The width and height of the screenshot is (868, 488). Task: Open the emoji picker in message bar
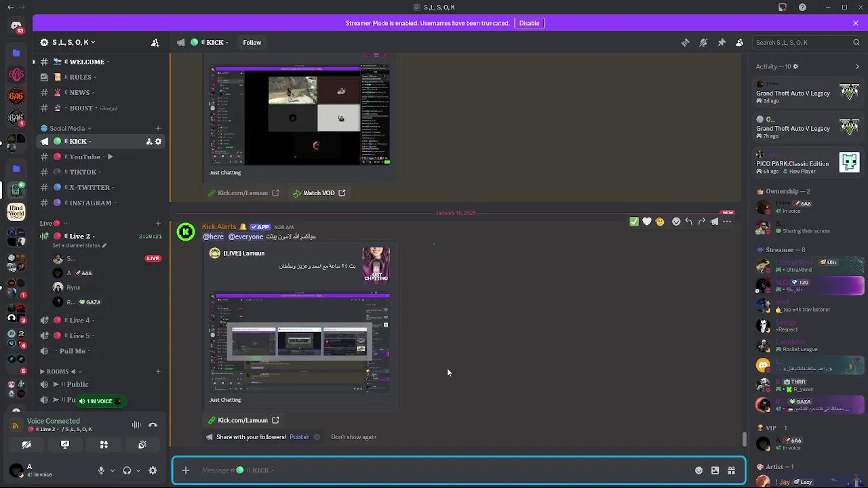698,470
